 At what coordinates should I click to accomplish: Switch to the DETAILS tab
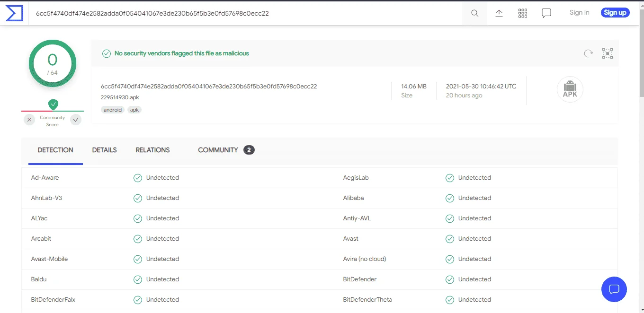(105, 150)
